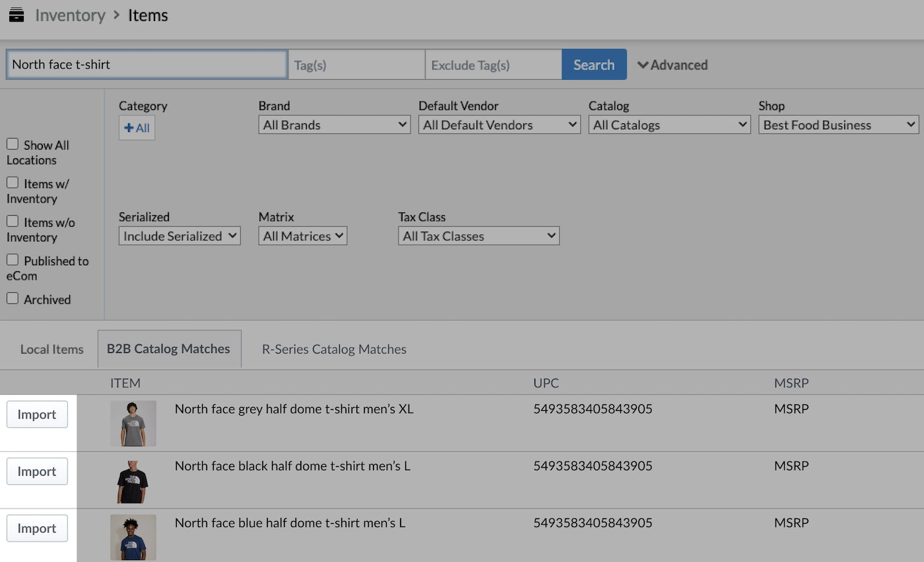Click the blue t-shirt product thumbnail
This screenshot has width=924, height=562.
[x=133, y=537]
